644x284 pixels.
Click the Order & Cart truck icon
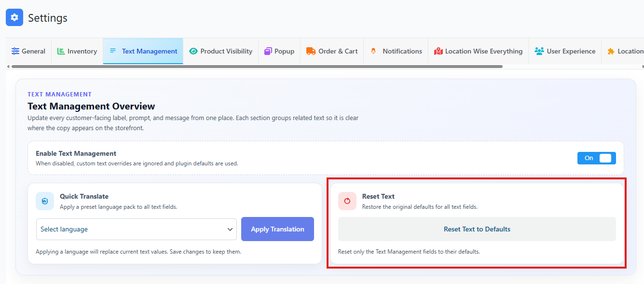[x=311, y=51]
